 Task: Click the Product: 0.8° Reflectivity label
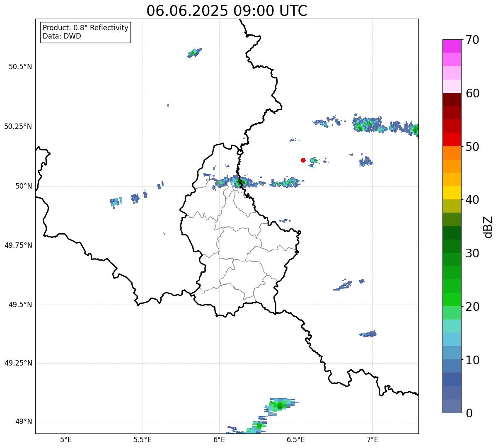click(x=86, y=28)
